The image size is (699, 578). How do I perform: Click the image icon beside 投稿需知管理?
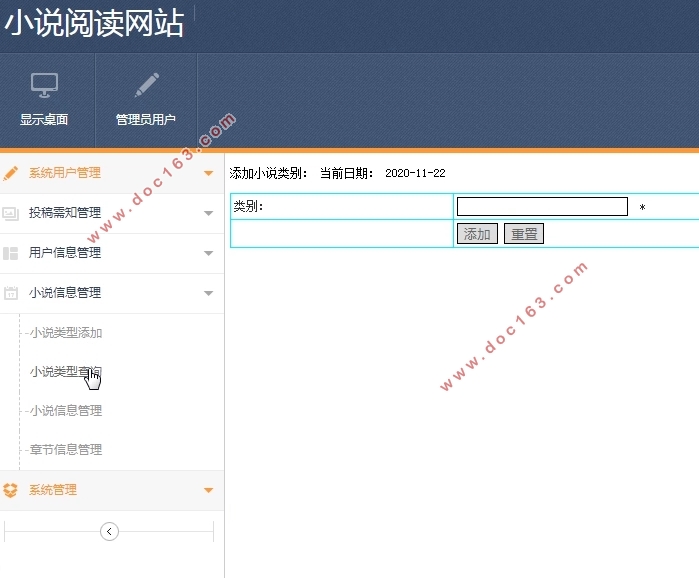click(11, 213)
